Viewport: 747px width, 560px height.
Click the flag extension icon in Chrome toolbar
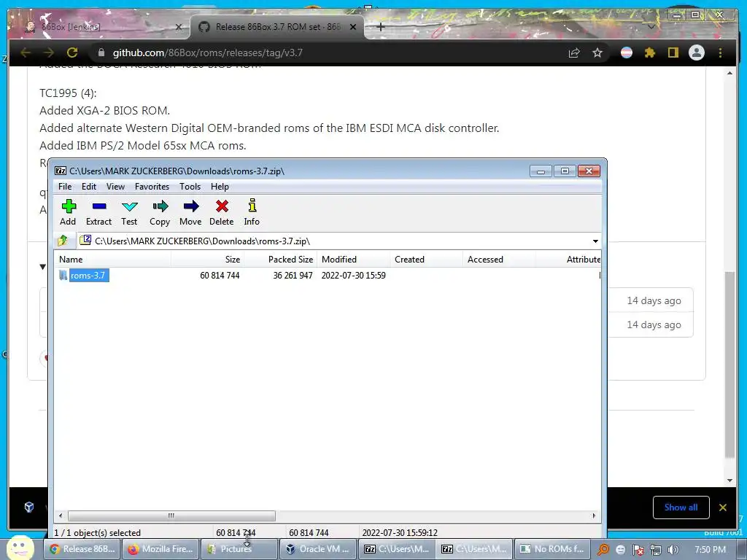[x=627, y=52]
